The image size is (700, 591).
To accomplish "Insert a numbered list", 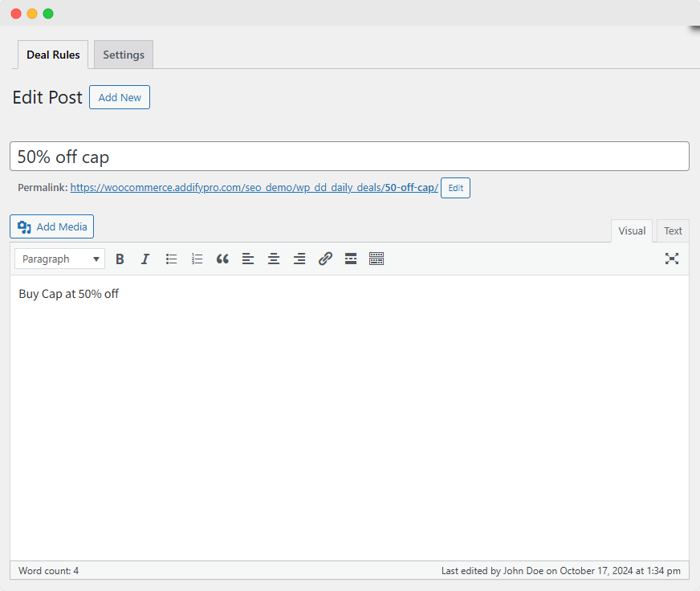I will [x=197, y=259].
